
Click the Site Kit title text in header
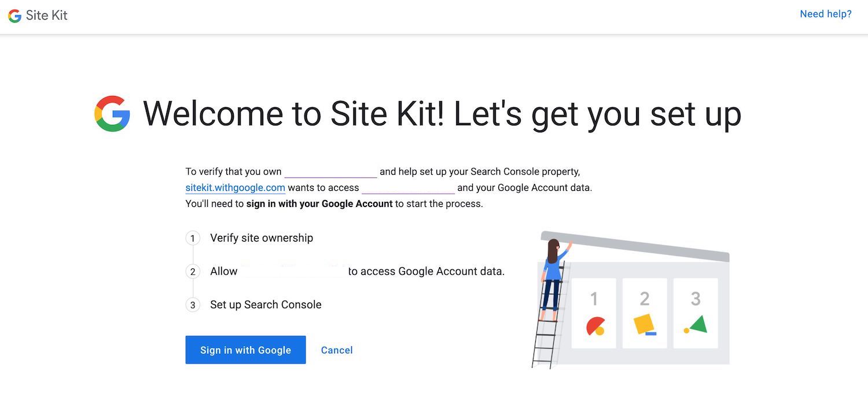[47, 16]
